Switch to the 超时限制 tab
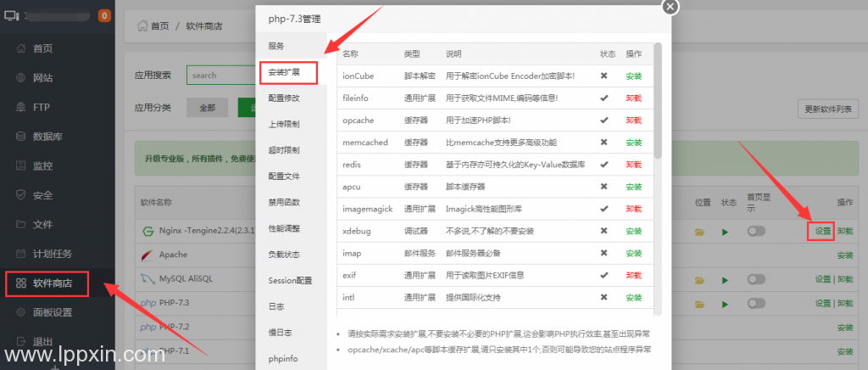 292,150
